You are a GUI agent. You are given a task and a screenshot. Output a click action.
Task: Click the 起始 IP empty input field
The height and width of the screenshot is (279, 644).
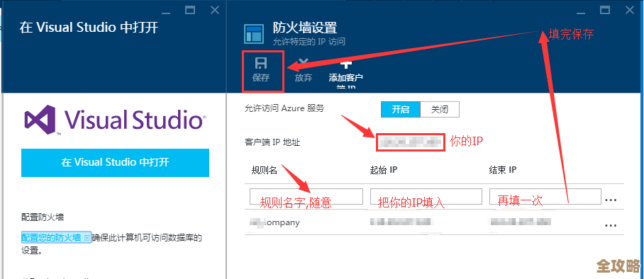426,197
